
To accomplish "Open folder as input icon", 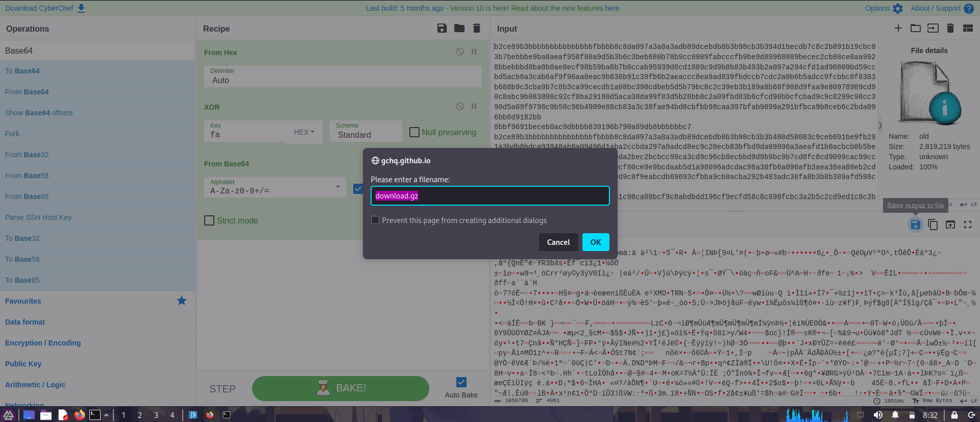I will 916,28.
